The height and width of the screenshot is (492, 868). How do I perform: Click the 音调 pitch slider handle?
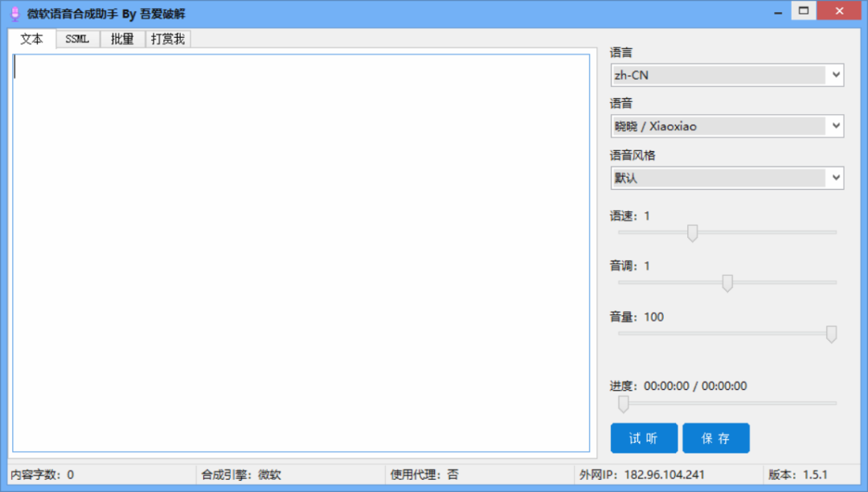point(727,284)
